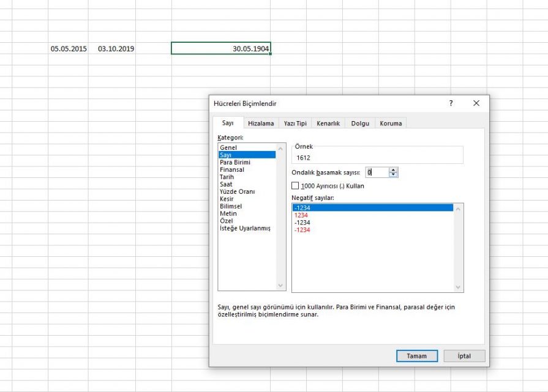Open the Yazı Tipi tab
This screenshot has height=392, width=548.
(295, 123)
